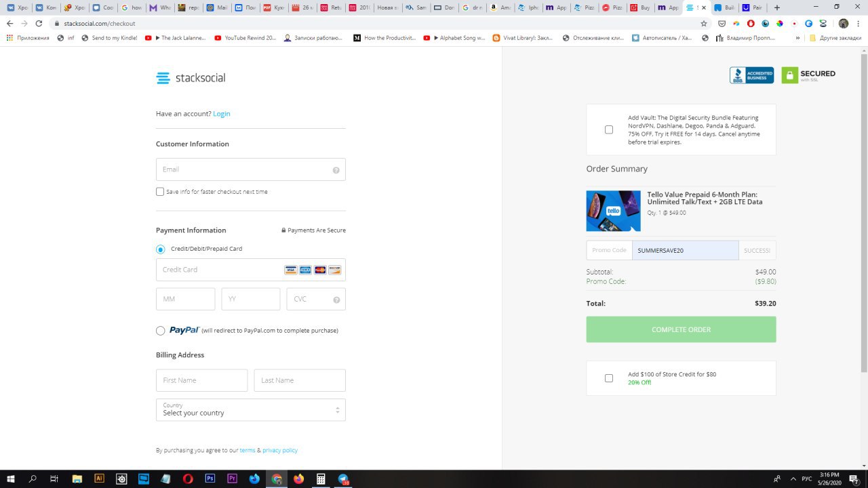
Task: Check the Add Vault security bundle box
Action: point(609,129)
